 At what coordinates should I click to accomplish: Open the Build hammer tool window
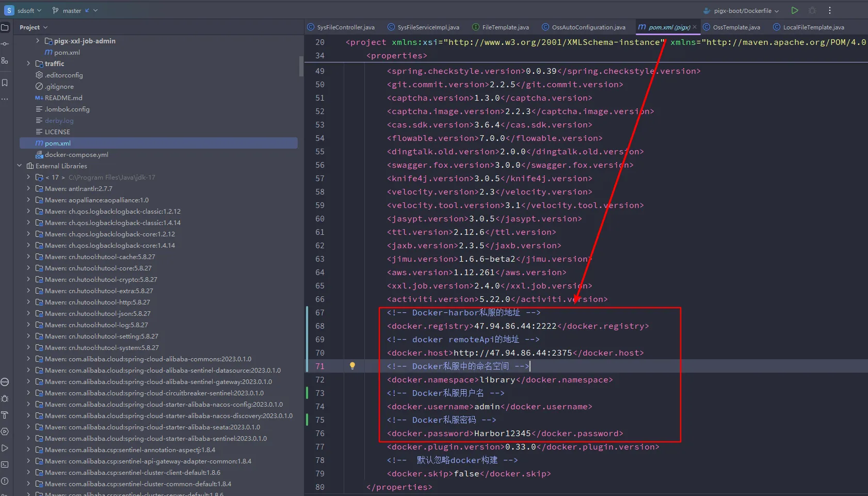pyautogui.click(x=5, y=415)
